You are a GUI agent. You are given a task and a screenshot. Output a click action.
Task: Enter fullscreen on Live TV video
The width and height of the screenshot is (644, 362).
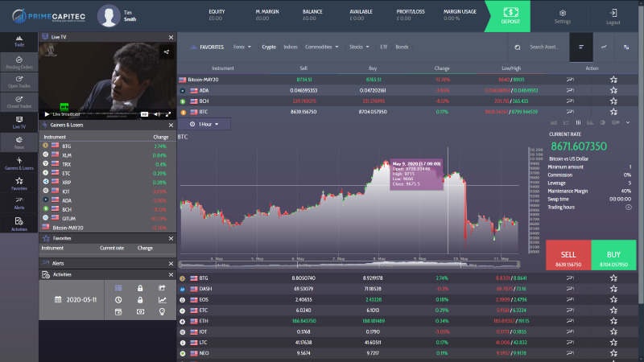point(168,114)
